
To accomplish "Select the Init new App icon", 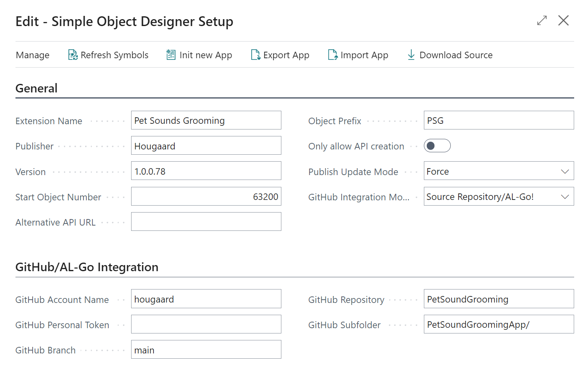I will tap(171, 54).
